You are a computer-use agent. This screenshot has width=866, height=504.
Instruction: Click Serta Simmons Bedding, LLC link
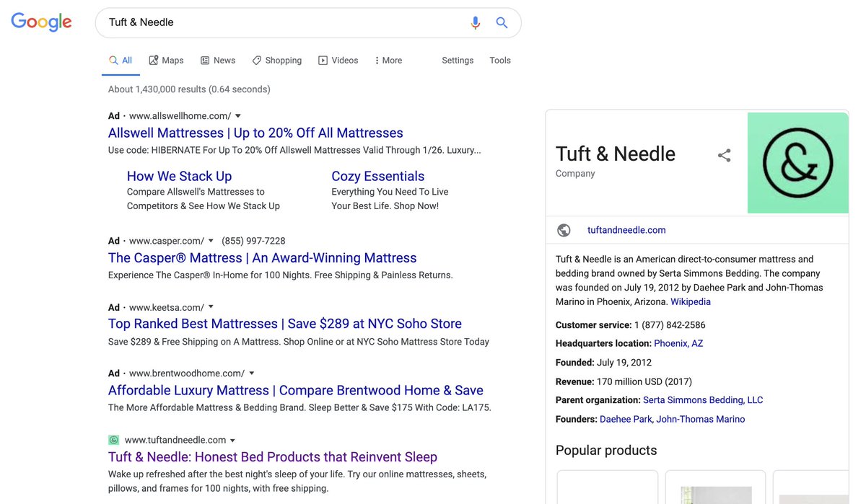(703, 400)
